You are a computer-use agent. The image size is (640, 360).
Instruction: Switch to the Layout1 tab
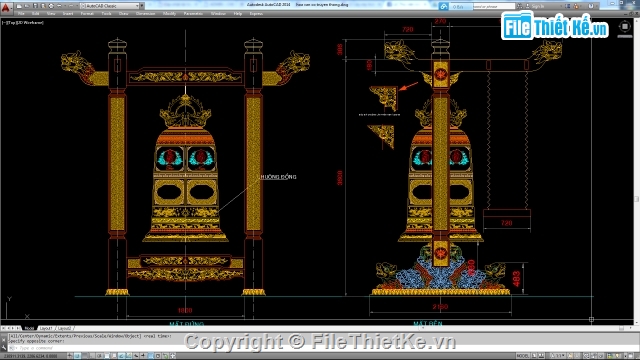click(x=46, y=328)
